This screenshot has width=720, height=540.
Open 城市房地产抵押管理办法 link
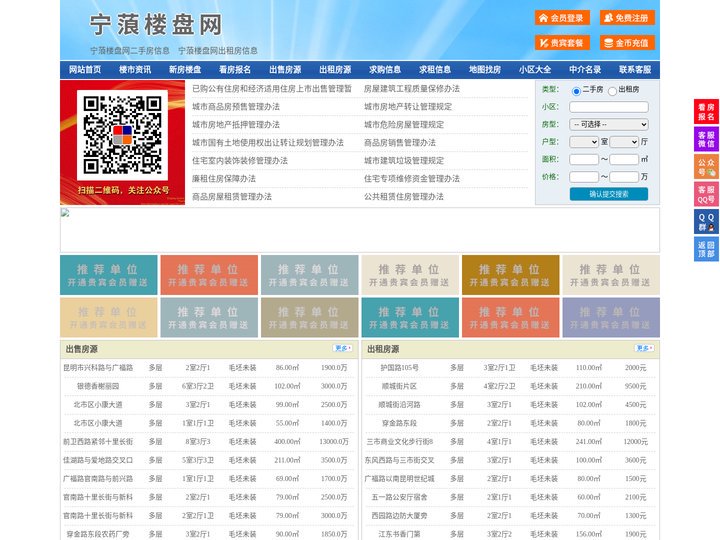[236, 124]
